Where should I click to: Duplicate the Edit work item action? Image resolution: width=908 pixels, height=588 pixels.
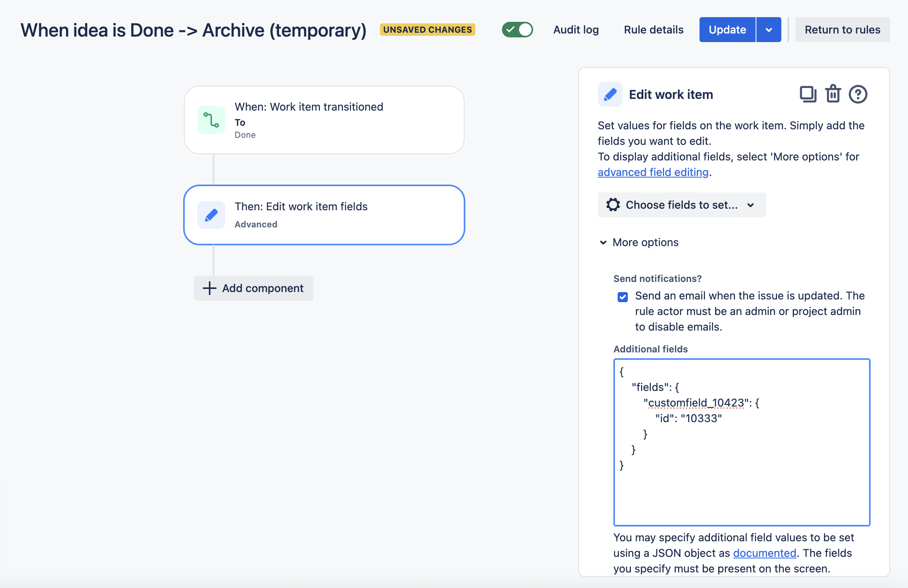coord(808,94)
